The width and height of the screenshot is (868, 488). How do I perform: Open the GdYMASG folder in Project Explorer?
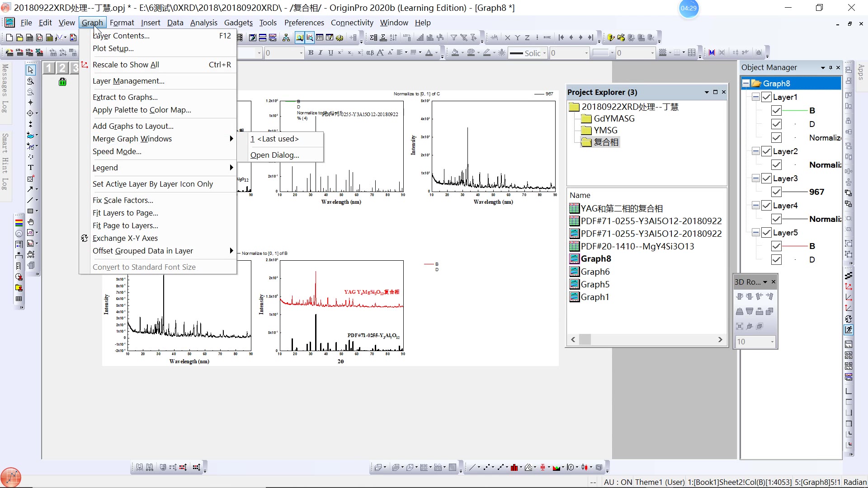click(x=613, y=118)
